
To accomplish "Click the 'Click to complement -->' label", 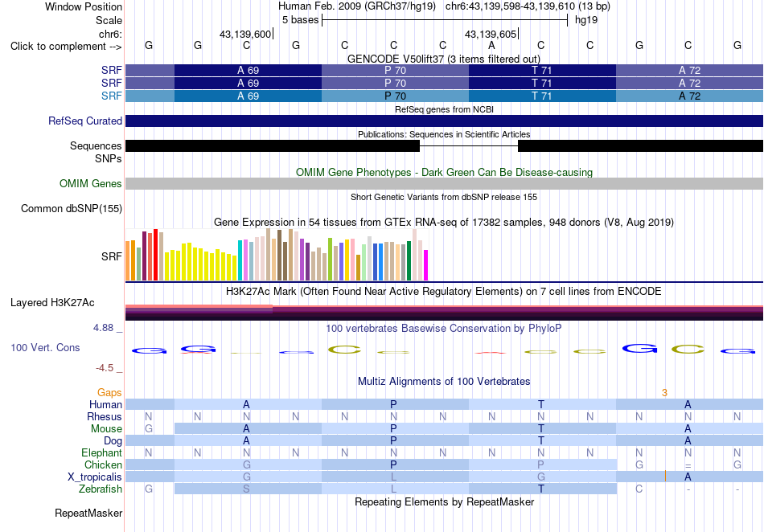I will 66,47.
